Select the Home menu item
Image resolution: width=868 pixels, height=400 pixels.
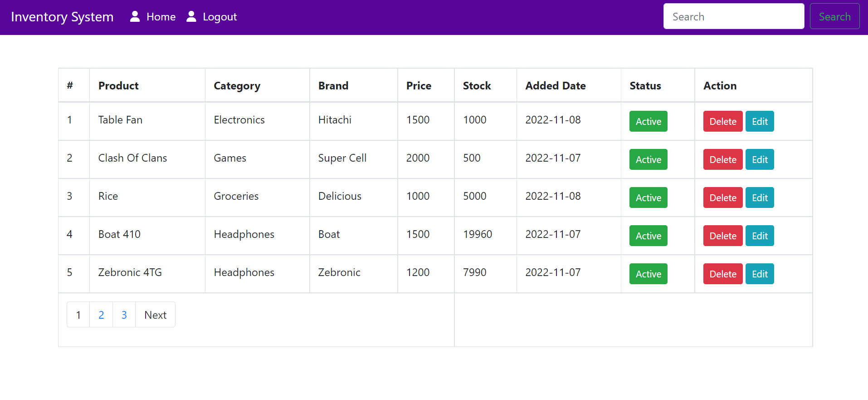click(161, 16)
